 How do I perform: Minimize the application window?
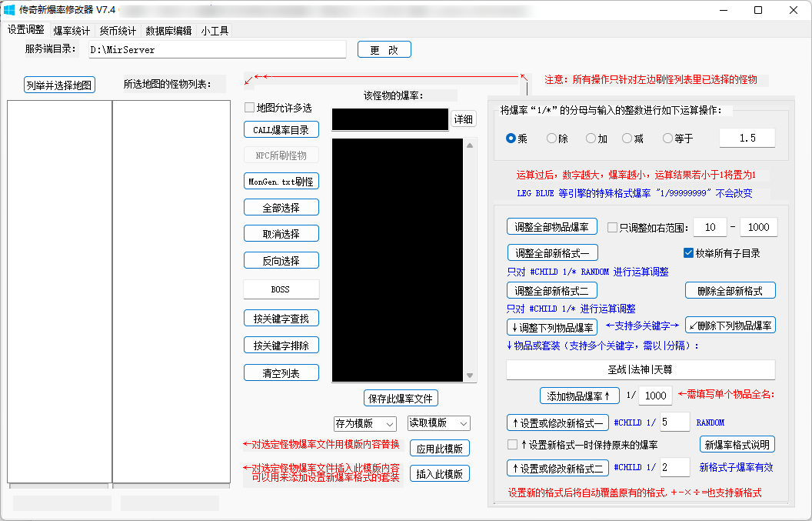724,10
